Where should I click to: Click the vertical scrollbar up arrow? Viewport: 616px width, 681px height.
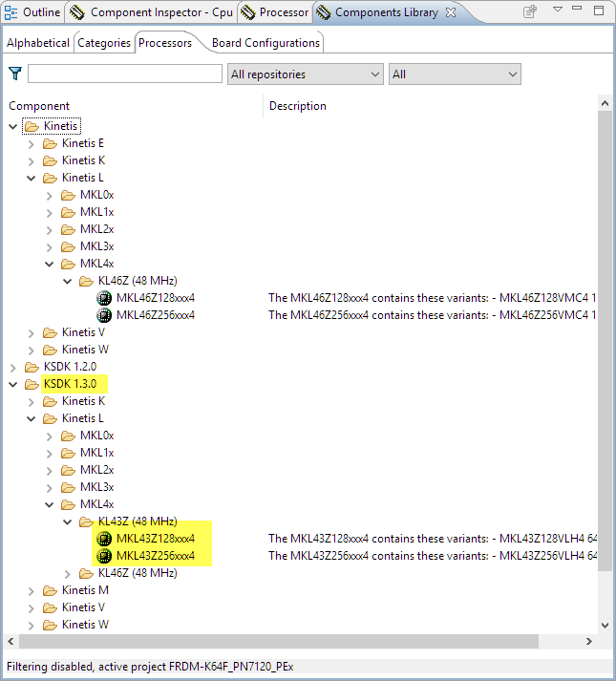[605, 103]
